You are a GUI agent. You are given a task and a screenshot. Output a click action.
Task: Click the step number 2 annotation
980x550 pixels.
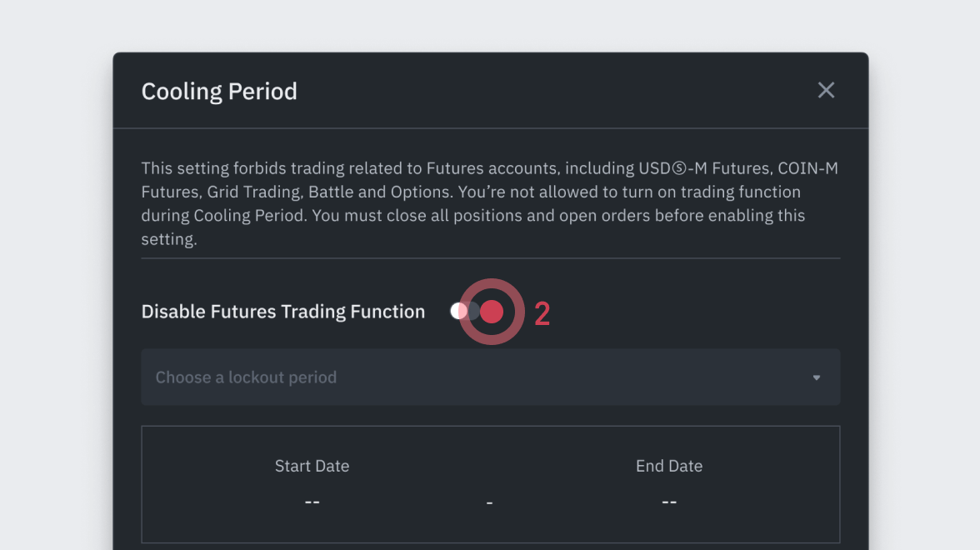click(542, 314)
